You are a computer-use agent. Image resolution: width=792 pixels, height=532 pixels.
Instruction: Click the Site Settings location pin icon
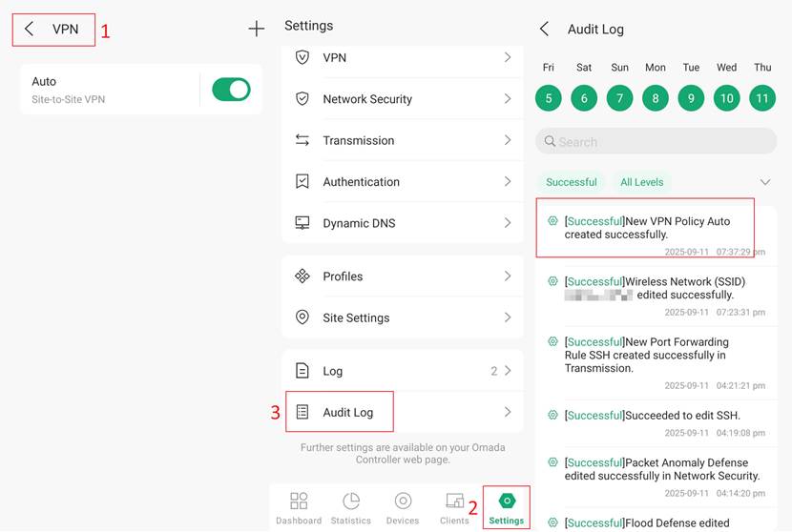point(302,317)
